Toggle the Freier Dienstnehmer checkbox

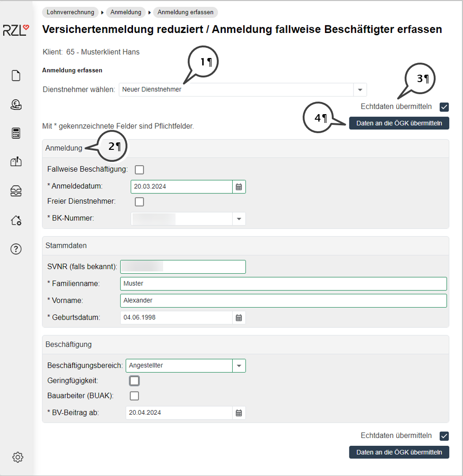139,201
